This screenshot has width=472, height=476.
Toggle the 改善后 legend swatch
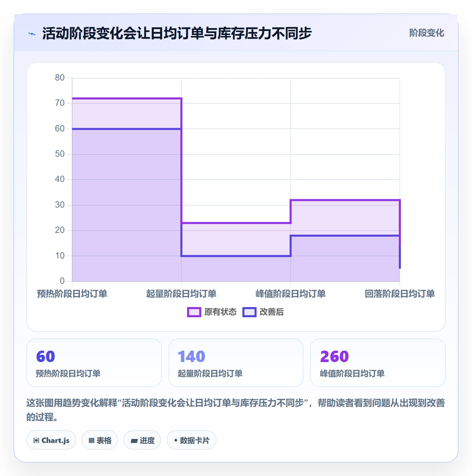[x=249, y=312]
